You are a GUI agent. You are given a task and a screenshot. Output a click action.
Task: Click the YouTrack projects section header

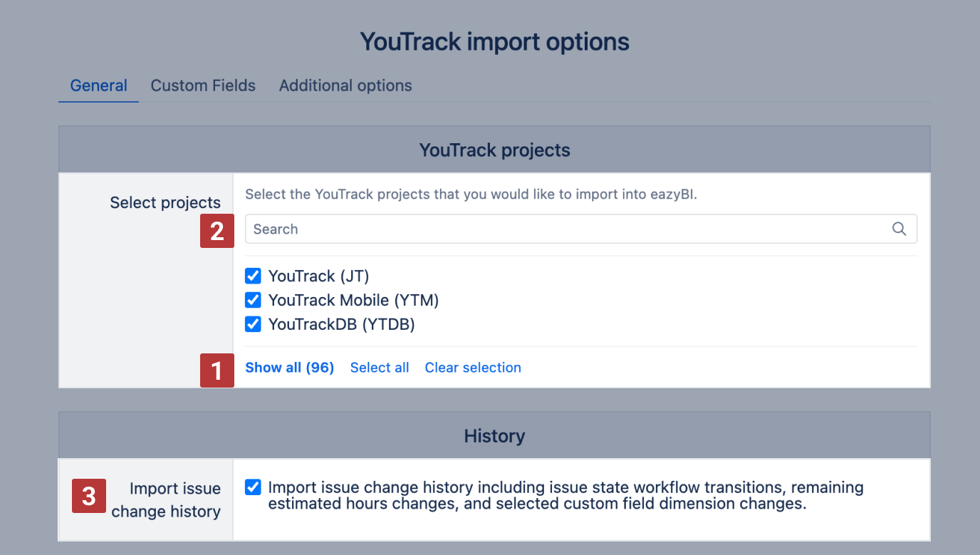[494, 150]
